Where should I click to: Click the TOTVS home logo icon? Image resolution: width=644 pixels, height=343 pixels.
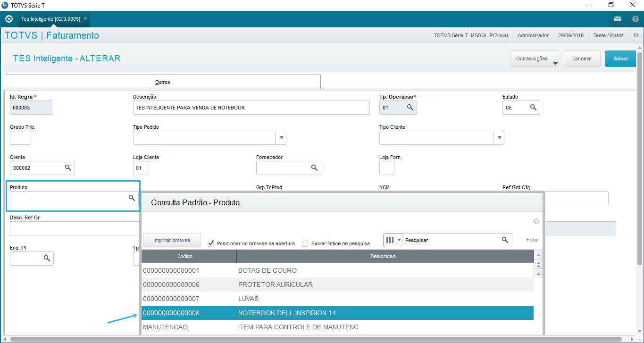point(8,19)
